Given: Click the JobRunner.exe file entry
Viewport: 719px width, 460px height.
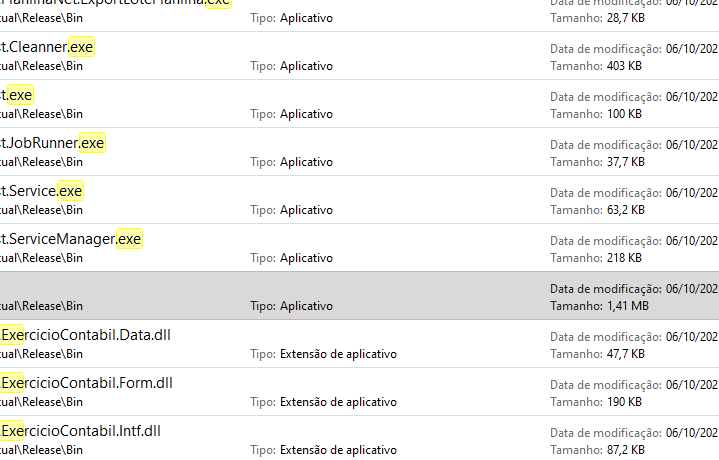Looking at the screenshot, I should (x=53, y=143).
